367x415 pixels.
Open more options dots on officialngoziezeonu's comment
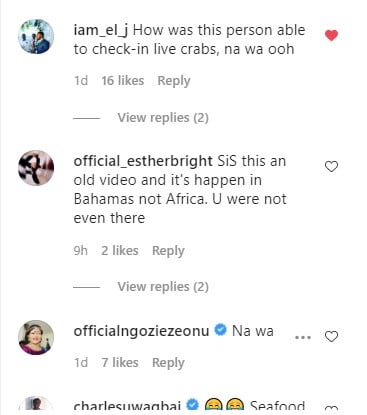[x=303, y=337]
